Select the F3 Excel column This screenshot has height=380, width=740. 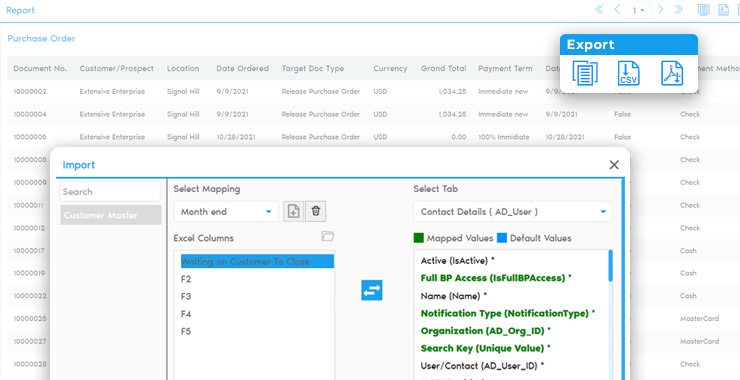click(186, 296)
